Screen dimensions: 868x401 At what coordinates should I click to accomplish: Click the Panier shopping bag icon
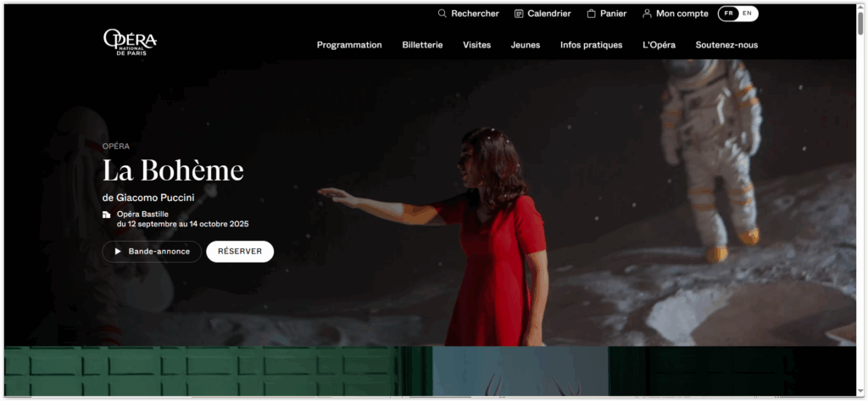591,14
